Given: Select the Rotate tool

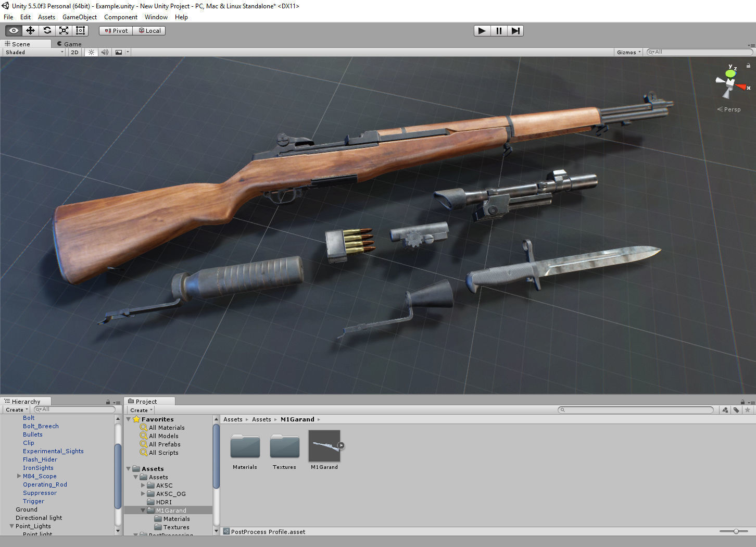Looking at the screenshot, I should click(x=47, y=31).
